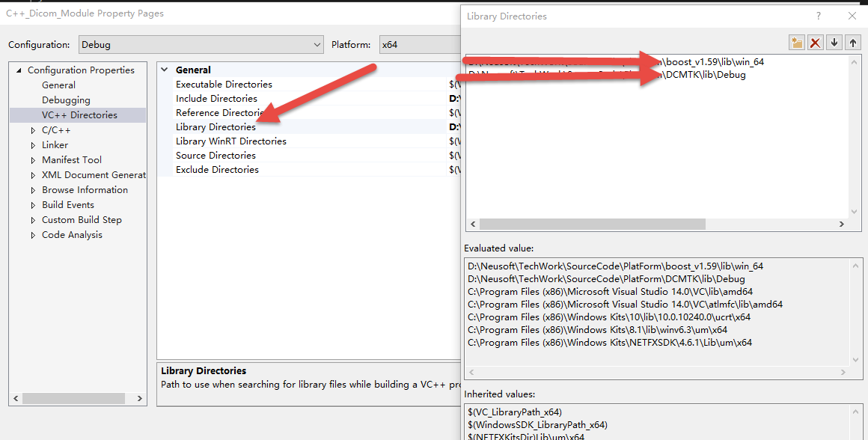Screen dimensions: 868x440
Task: Expand the C/C++ tree node
Action: coord(32,129)
